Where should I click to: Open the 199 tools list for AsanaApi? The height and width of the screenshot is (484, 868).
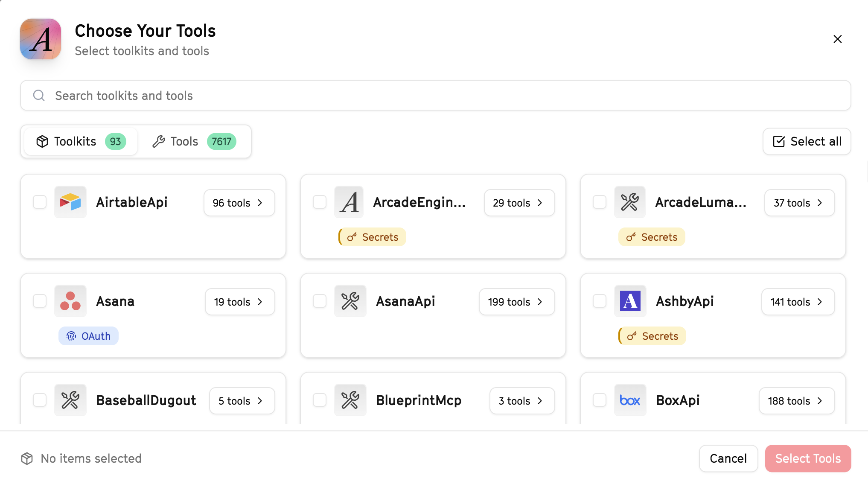[x=516, y=302]
